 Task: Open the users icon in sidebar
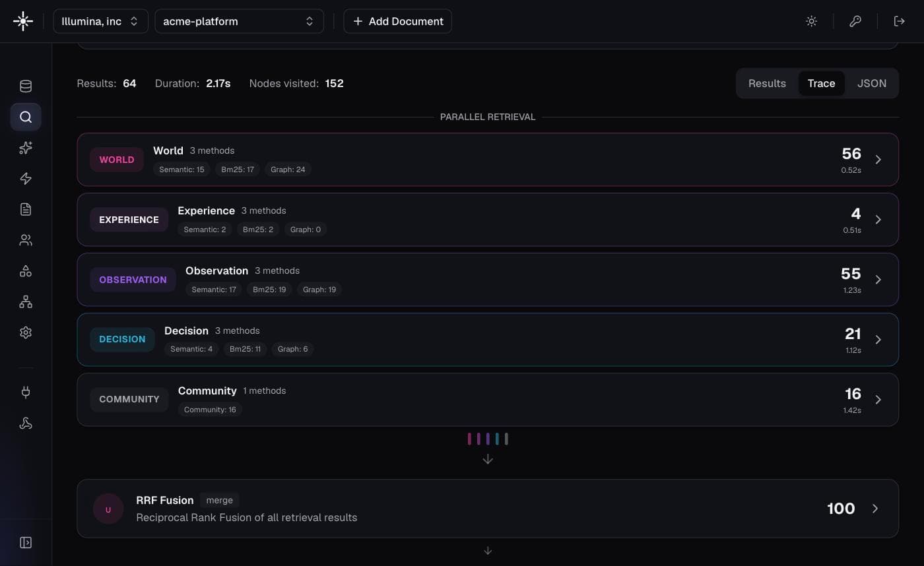26,240
